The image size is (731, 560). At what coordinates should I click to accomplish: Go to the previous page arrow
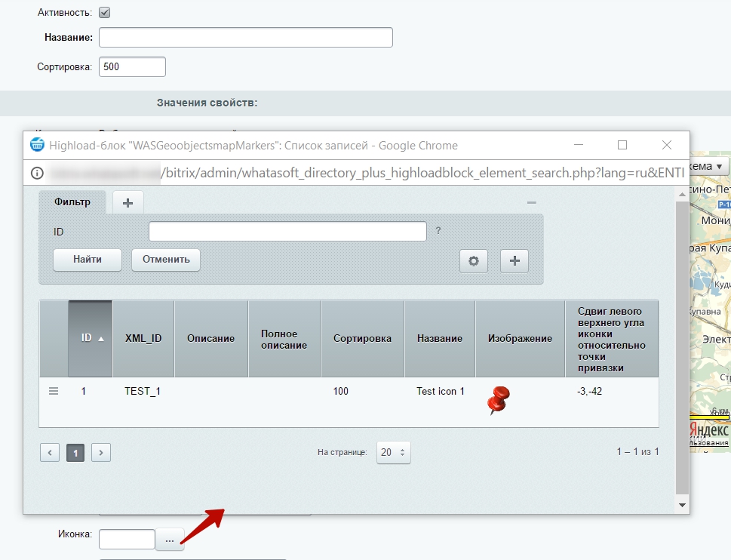(50, 452)
